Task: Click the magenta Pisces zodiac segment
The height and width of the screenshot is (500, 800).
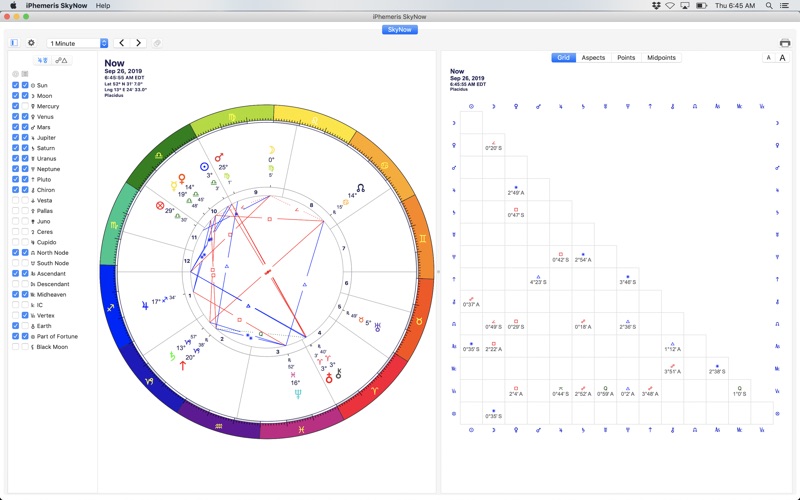Action: click(301, 430)
